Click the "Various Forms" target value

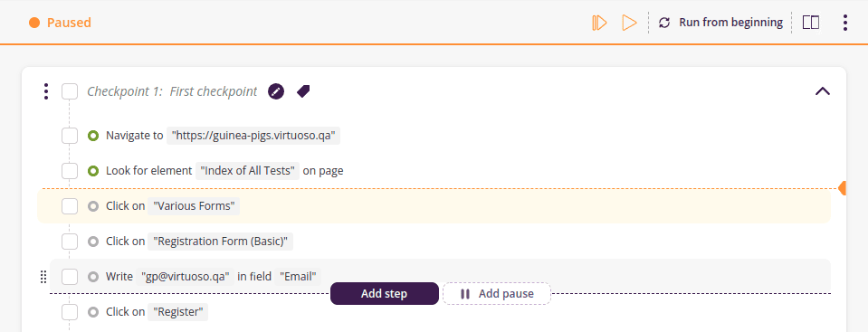coord(194,206)
